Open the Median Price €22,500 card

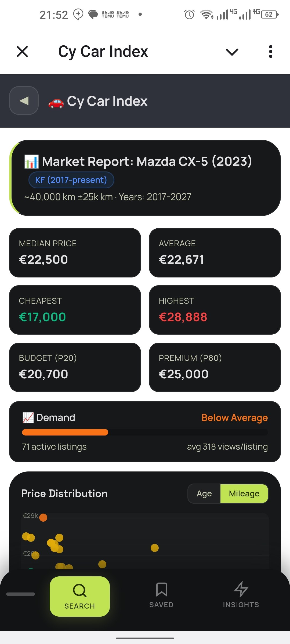pyautogui.click(x=75, y=253)
